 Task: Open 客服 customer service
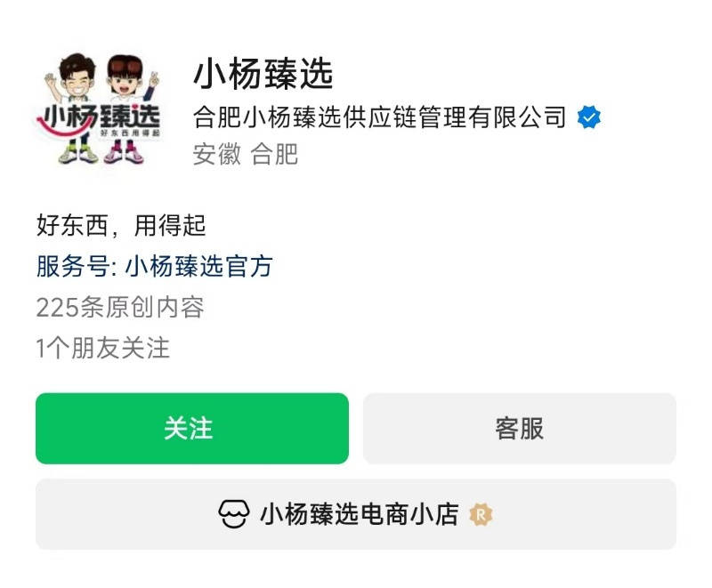point(520,428)
